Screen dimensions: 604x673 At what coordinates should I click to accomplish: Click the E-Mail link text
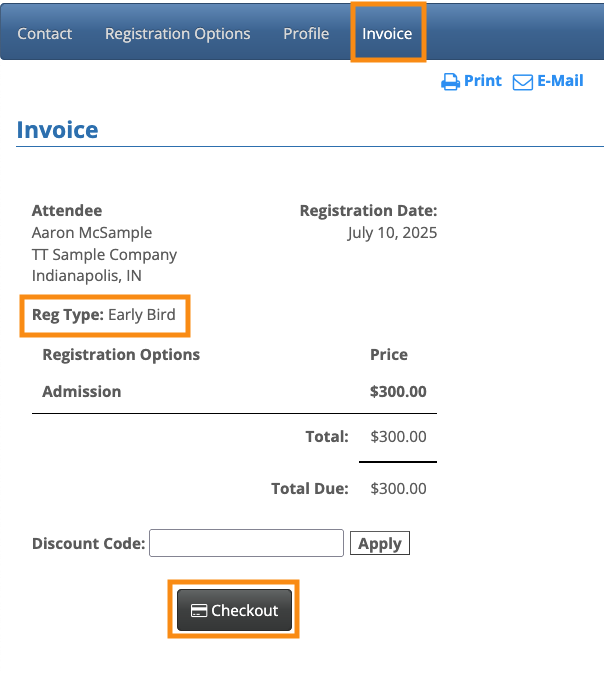tap(560, 81)
